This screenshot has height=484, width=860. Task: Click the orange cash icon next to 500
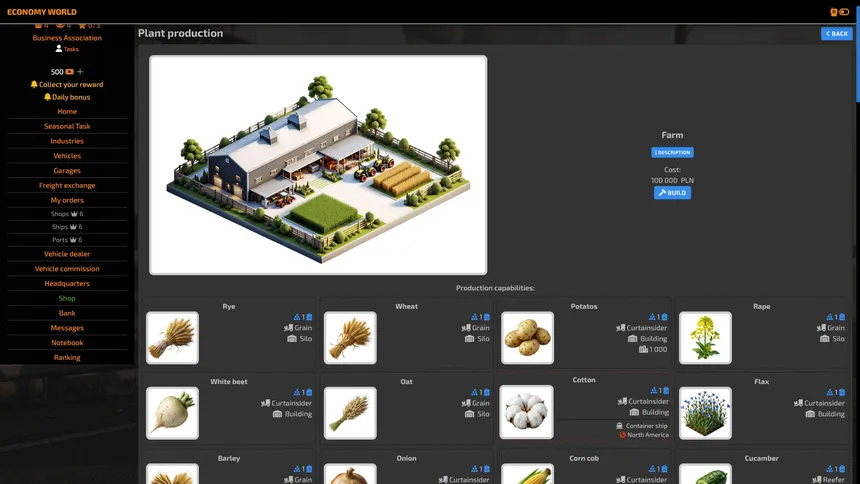(x=70, y=72)
